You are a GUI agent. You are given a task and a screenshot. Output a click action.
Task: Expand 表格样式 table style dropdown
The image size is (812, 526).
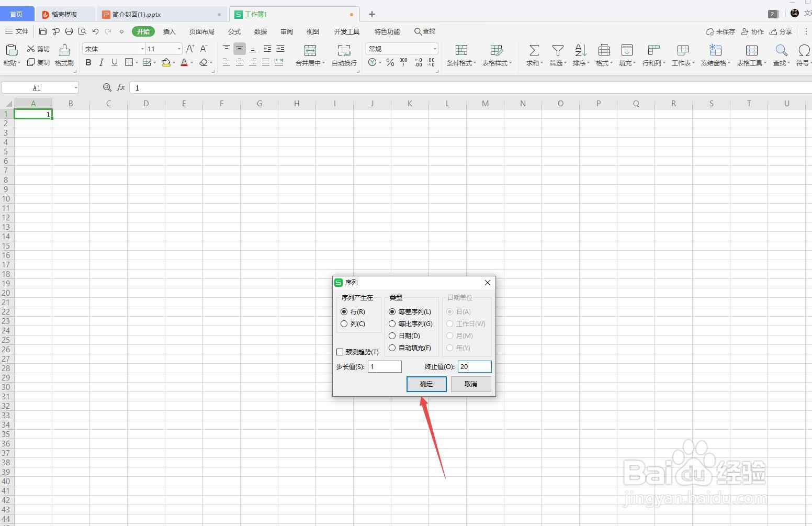point(510,63)
